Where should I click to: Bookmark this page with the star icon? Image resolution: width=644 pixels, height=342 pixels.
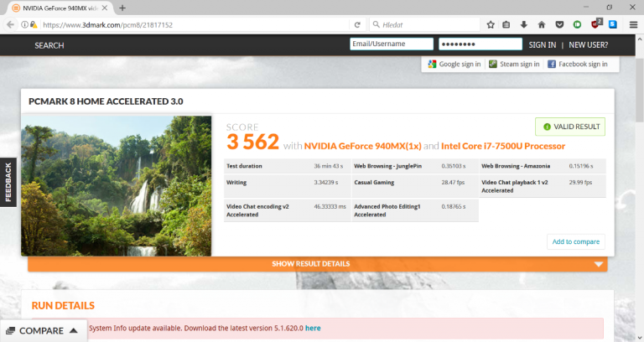tap(491, 24)
